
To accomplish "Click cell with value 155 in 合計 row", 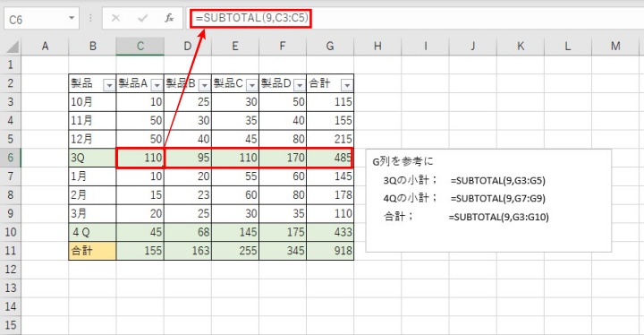I will point(140,251).
